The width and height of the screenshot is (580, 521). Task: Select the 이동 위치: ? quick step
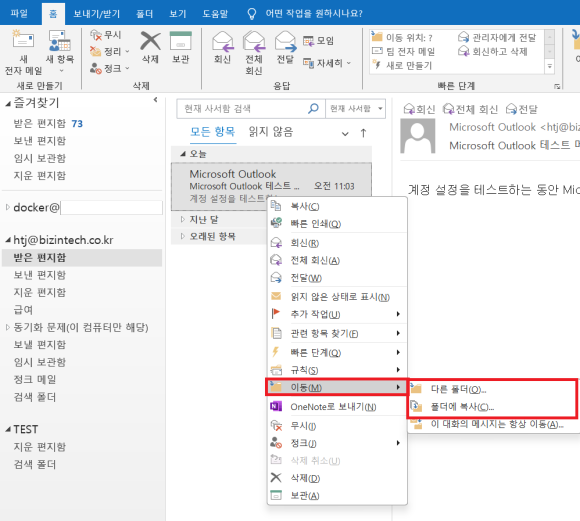click(x=402, y=37)
